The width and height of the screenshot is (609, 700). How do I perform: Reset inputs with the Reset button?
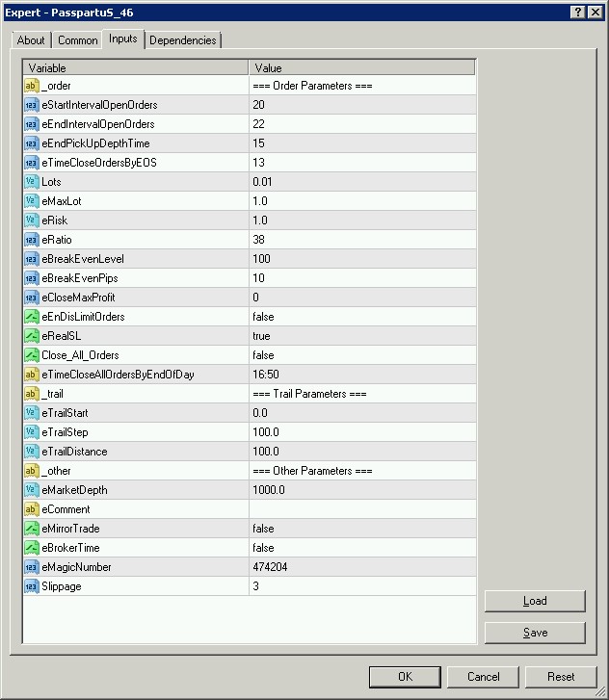coord(561,677)
